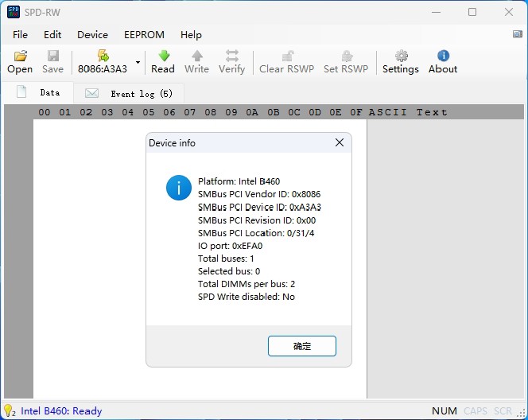Close the Device info dialog
This screenshot has width=528, height=420.
coord(340,143)
